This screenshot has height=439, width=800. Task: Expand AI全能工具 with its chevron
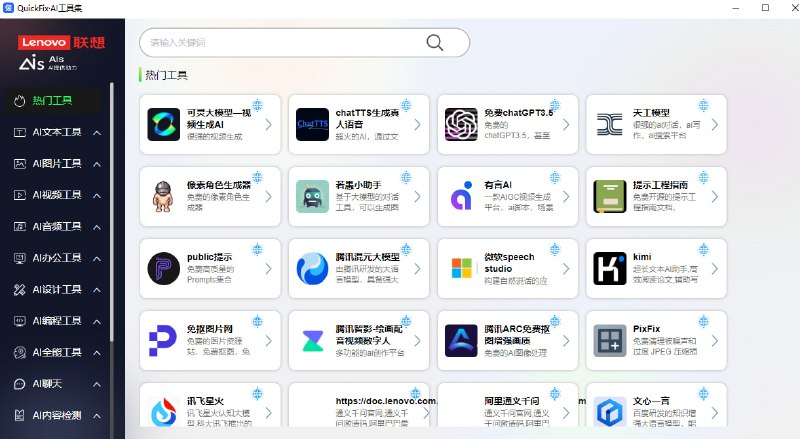click(x=97, y=353)
